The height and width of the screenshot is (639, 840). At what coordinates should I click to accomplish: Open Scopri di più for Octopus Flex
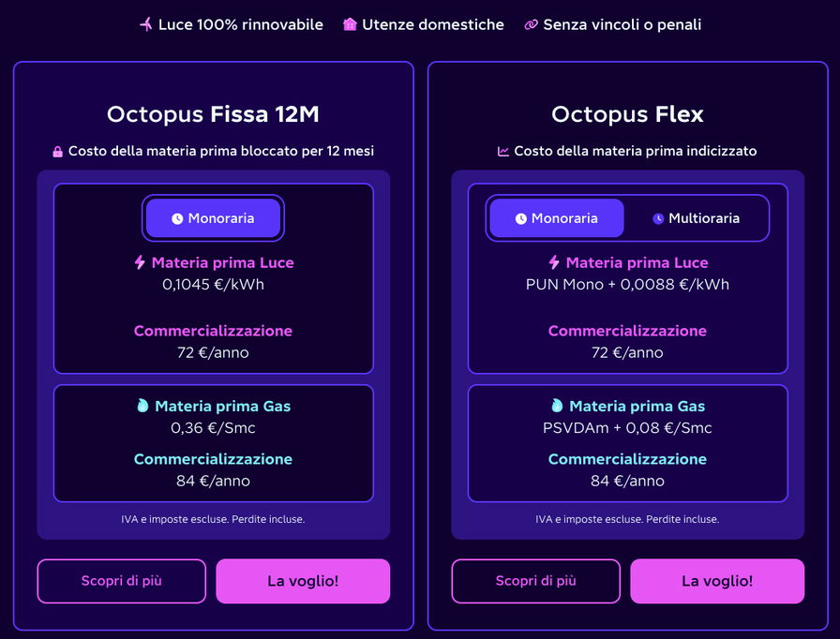pyautogui.click(x=535, y=581)
